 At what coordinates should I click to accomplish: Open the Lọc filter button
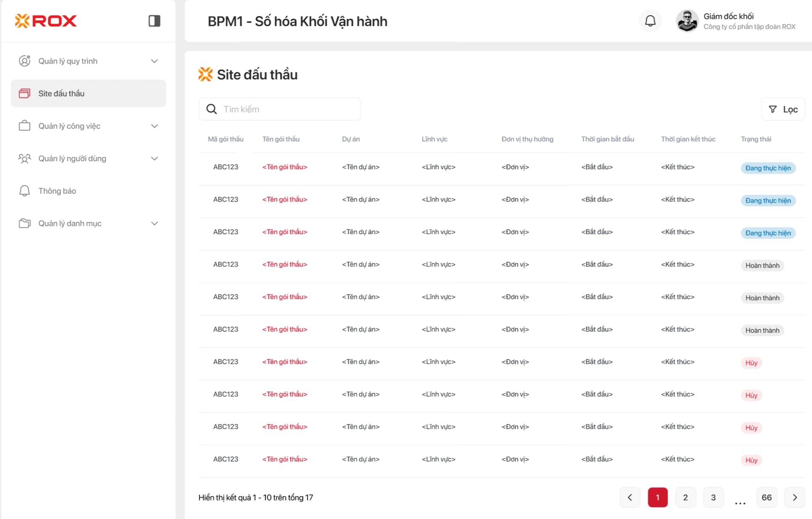[x=783, y=109]
